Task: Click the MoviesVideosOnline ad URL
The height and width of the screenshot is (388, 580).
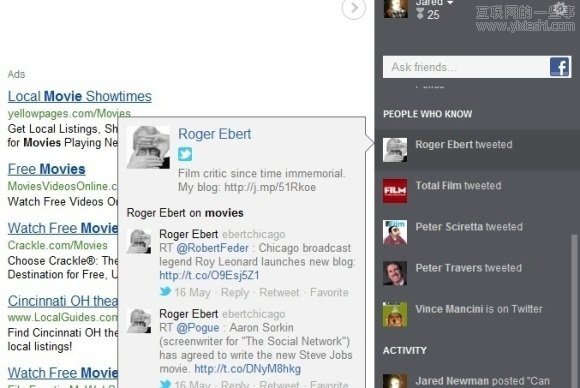Action: point(63,186)
